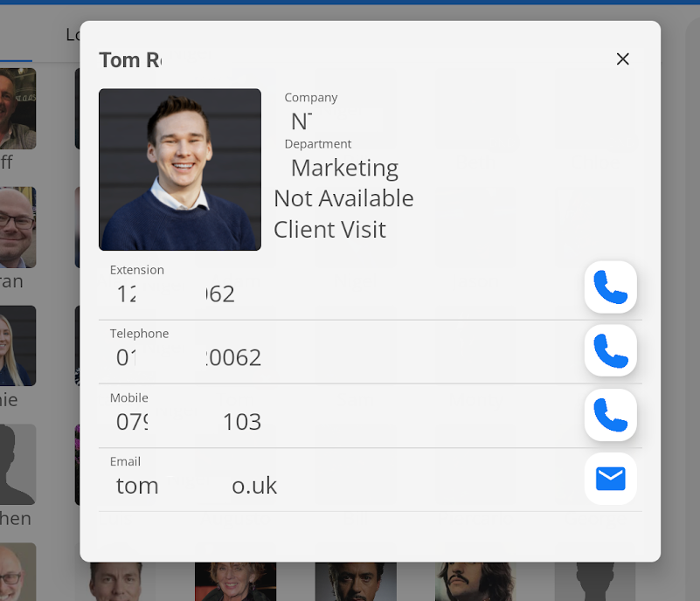Select the Telephone number value
This screenshot has height=601, width=700.
coord(189,357)
